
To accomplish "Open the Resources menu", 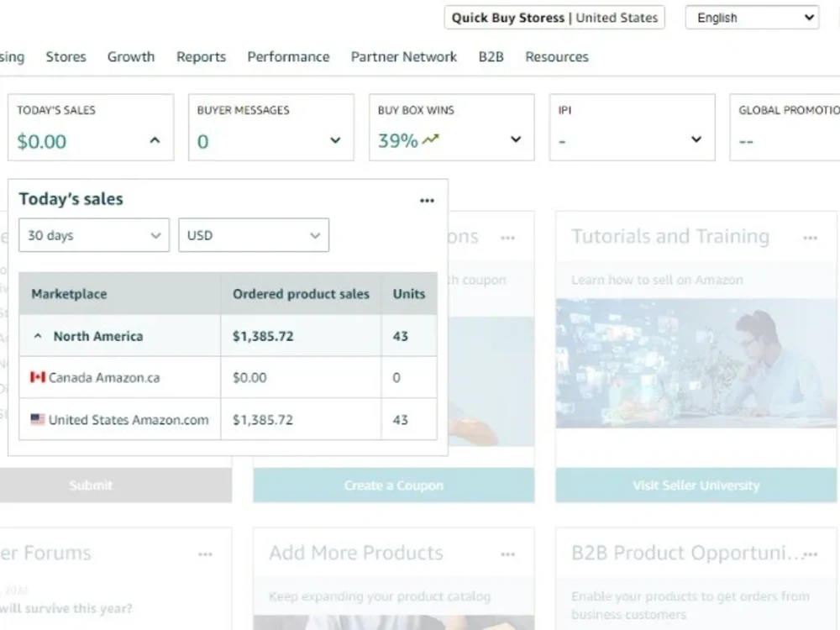I will pyautogui.click(x=557, y=57).
